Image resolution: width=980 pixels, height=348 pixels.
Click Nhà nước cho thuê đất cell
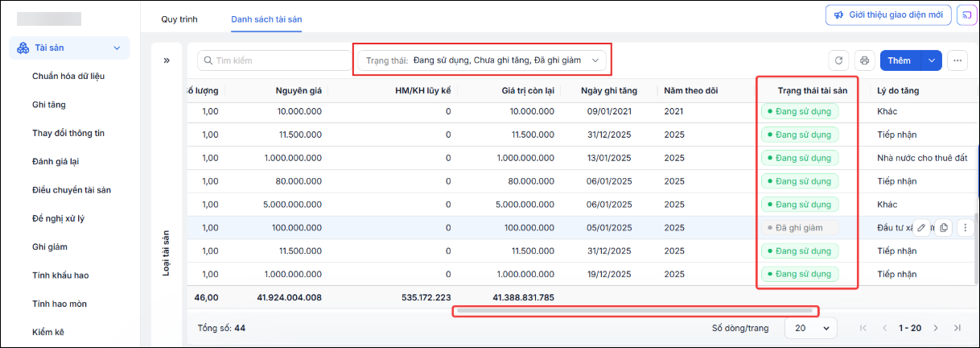(922, 158)
